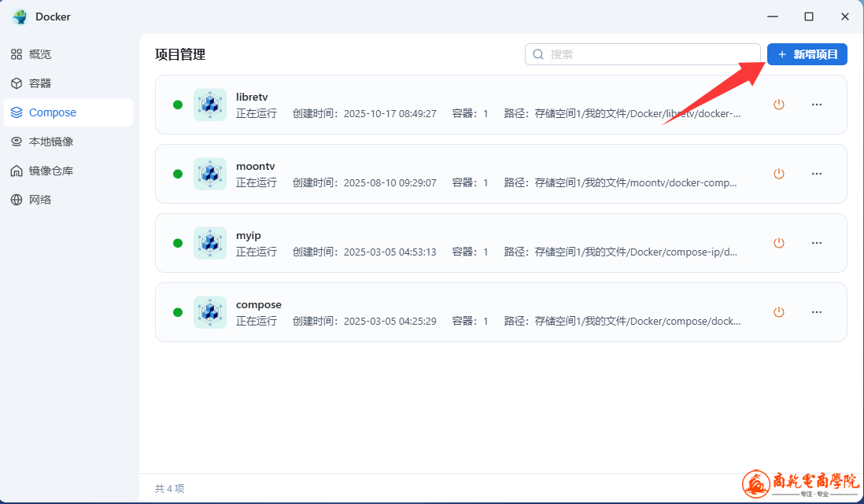
Task: Switch to 本地镜像 local images
Action: (51, 142)
